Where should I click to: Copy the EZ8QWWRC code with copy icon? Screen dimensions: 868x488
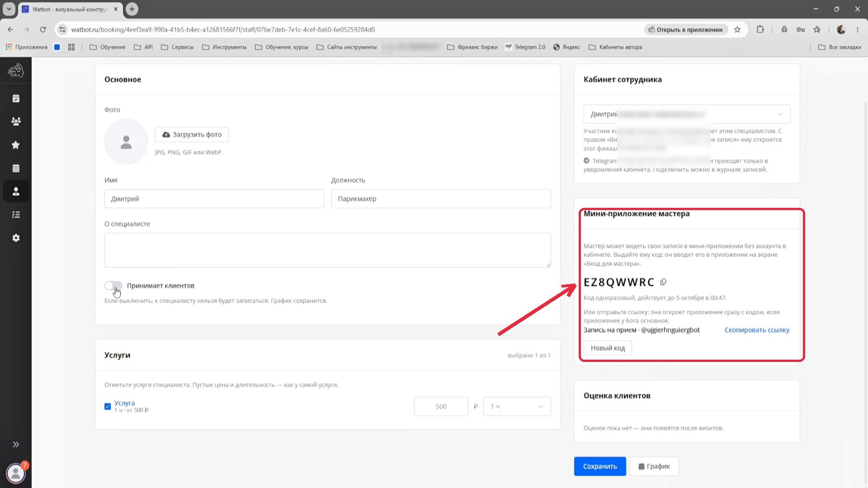click(663, 282)
